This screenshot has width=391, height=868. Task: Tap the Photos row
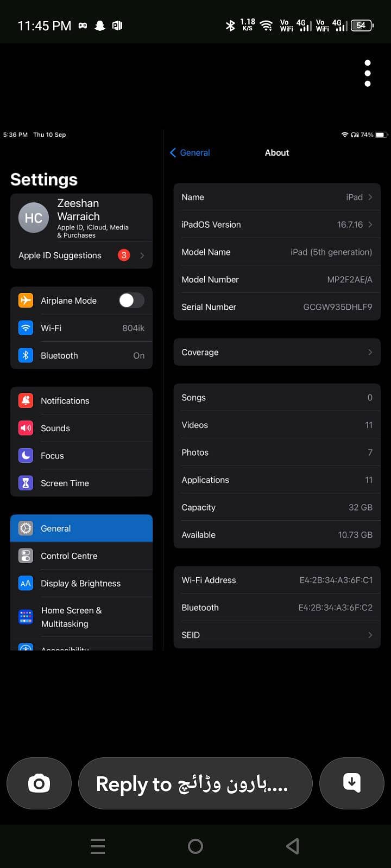pos(277,452)
